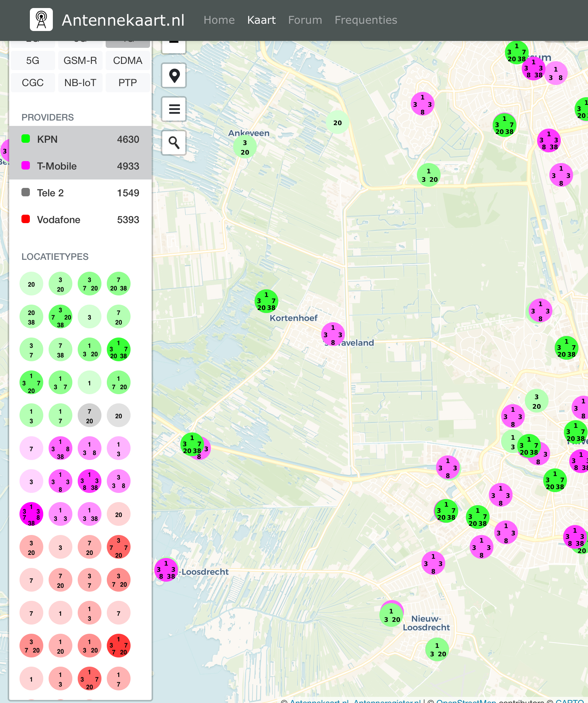Click the first legend circle labeled '20'

[31, 284]
